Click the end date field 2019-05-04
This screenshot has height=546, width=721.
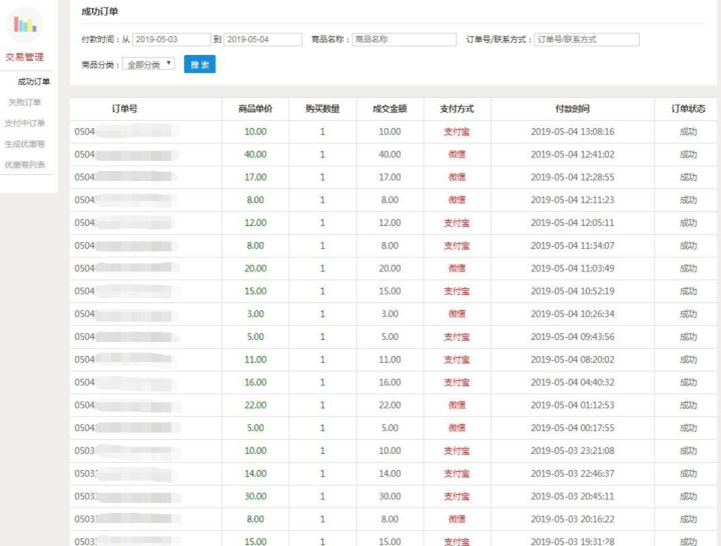(263, 40)
